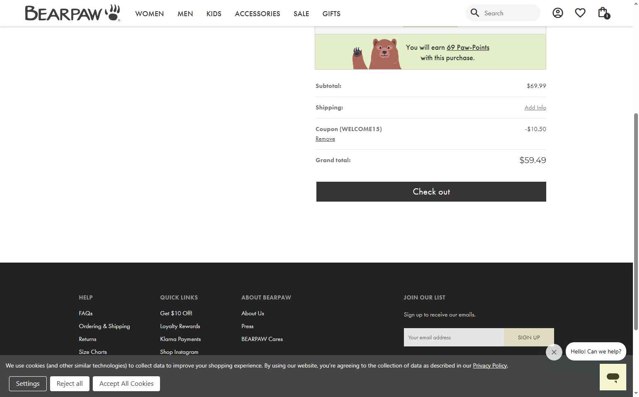Open the ACCESSORIES menu
The width and height of the screenshot is (639, 397).
pos(258,14)
